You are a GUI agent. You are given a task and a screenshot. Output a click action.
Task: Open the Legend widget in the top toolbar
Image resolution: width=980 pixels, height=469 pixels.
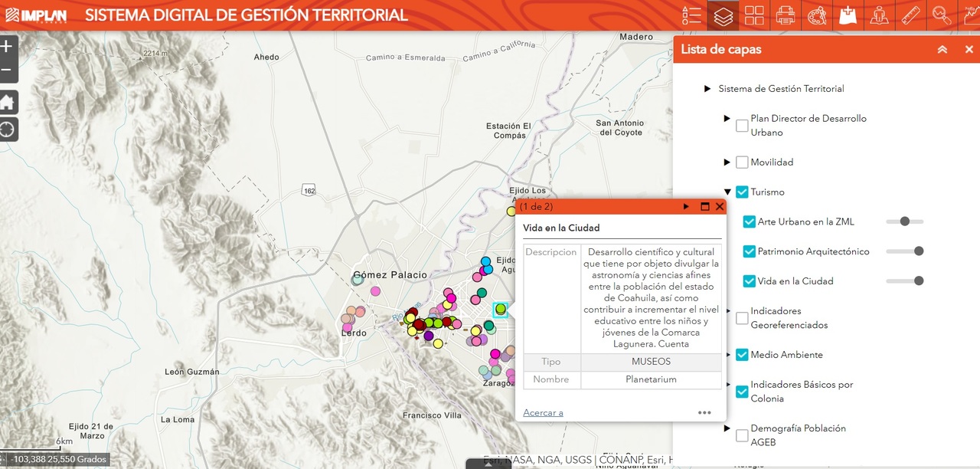[691, 15]
